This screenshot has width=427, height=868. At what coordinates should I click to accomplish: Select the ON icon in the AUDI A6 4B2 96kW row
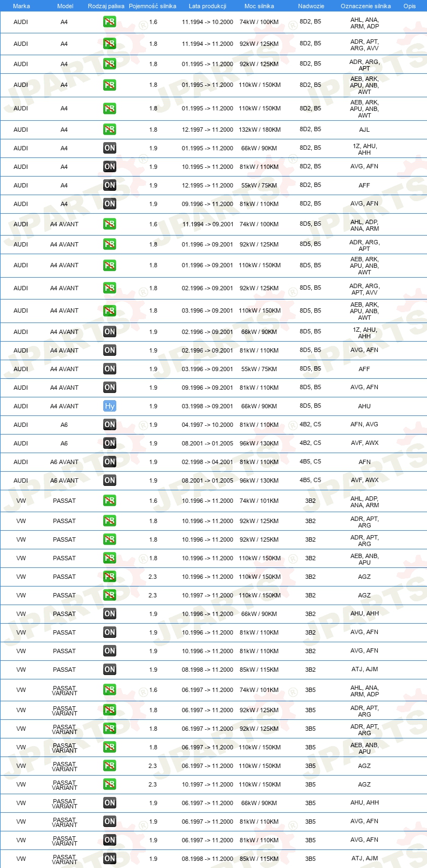coord(110,443)
